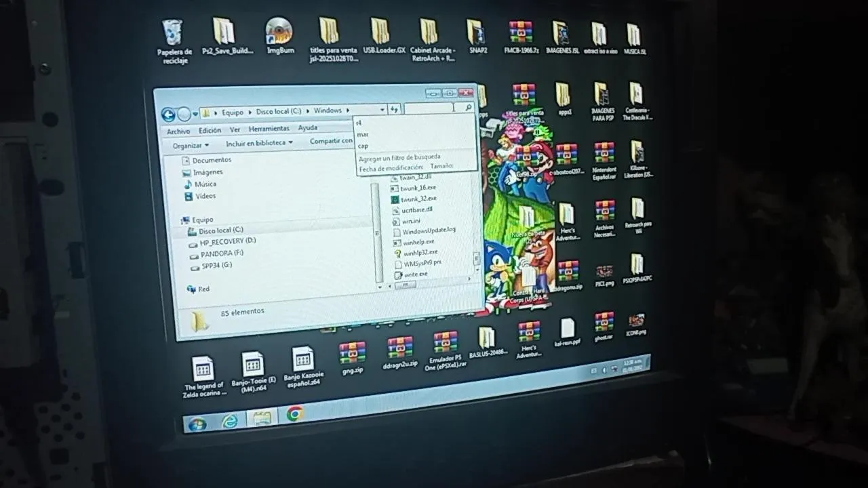The height and width of the screenshot is (488, 868).
Task: Open the Herramientas menu
Action: coord(269,129)
